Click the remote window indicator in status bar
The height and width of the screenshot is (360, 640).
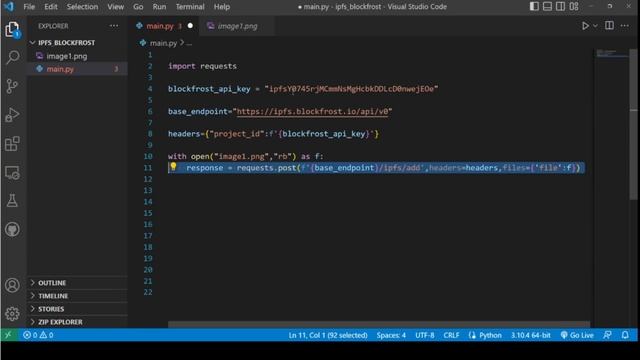8,335
